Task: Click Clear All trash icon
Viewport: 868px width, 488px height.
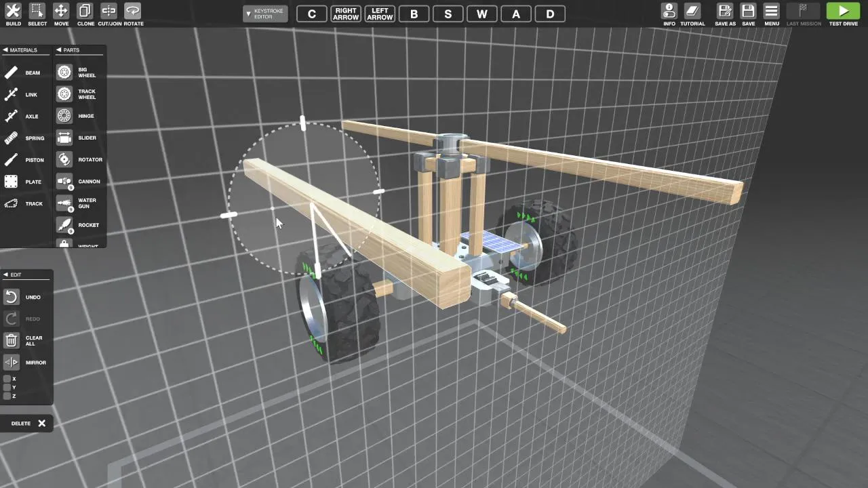Action: click(12, 341)
